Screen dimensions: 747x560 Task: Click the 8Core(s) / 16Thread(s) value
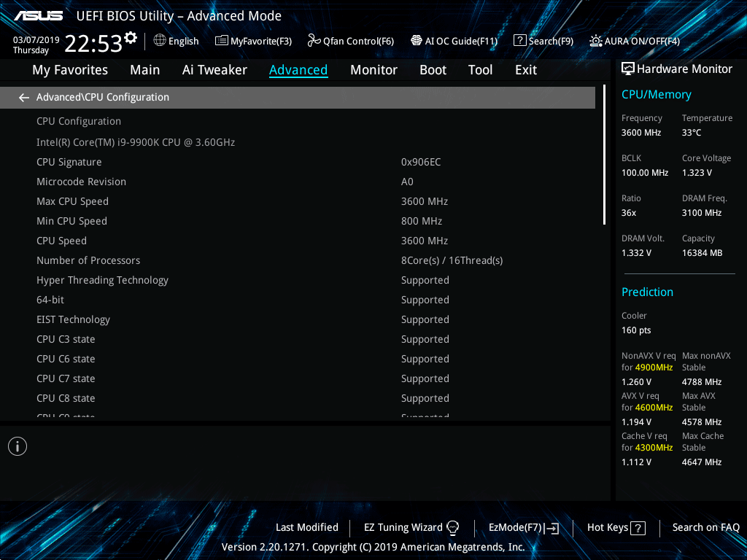click(452, 260)
